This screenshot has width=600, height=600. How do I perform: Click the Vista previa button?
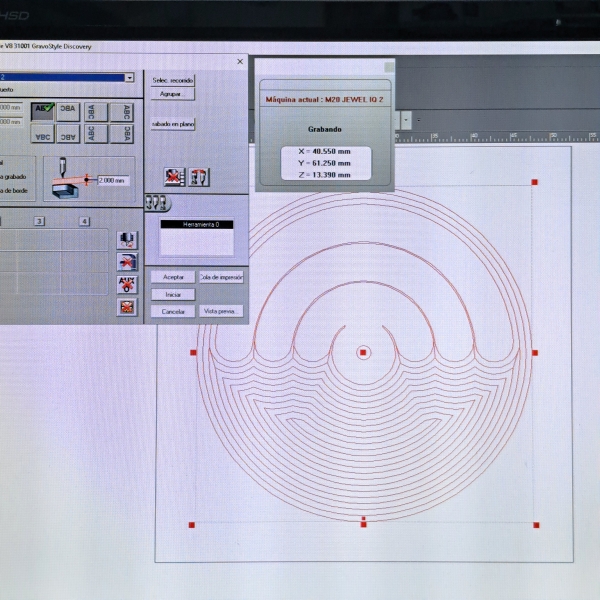221,312
